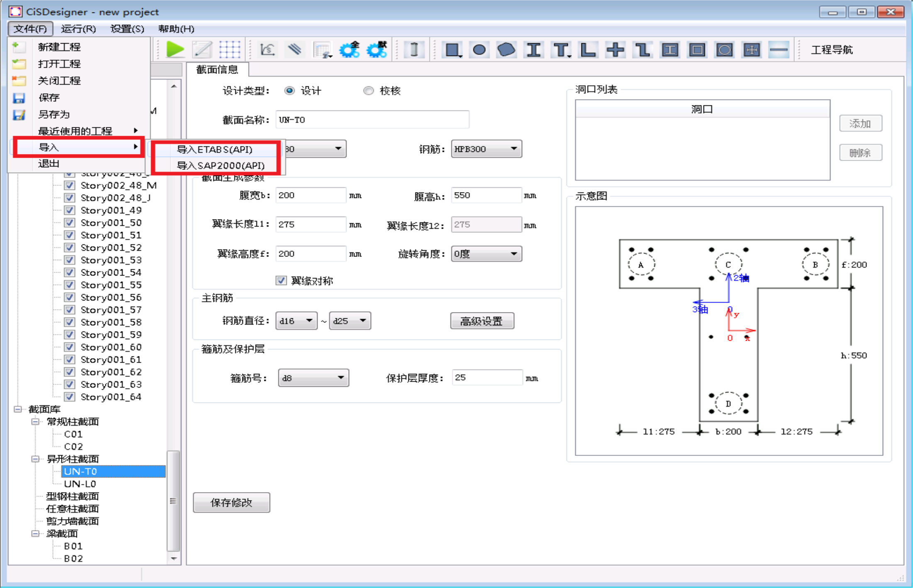This screenshot has width=913, height=588.
Task: Click the 截面名称 input field
Action: pos(372,120)
